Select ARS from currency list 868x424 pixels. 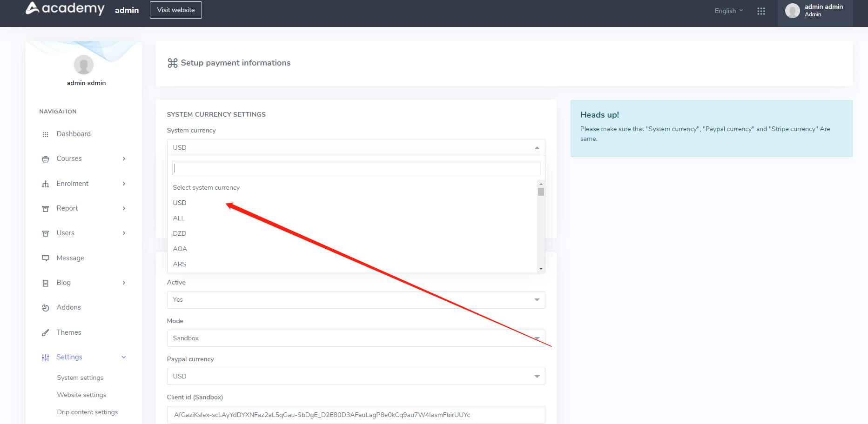(352, 264)
